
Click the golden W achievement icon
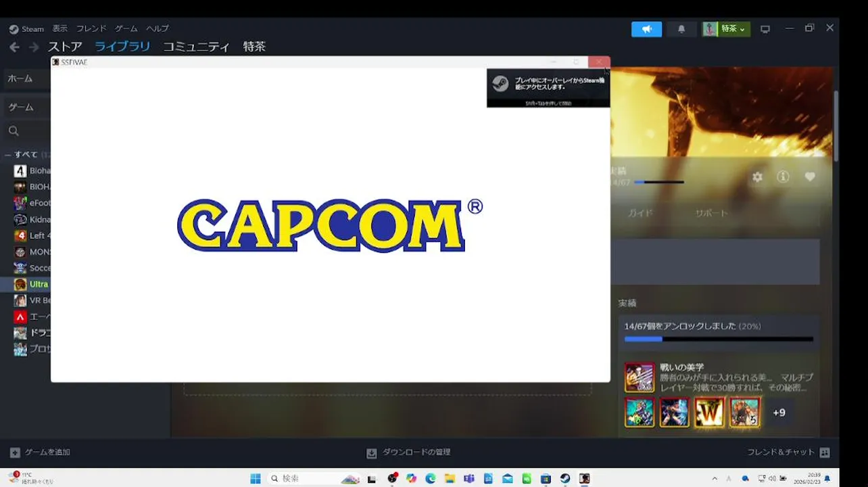pos(709,412)
